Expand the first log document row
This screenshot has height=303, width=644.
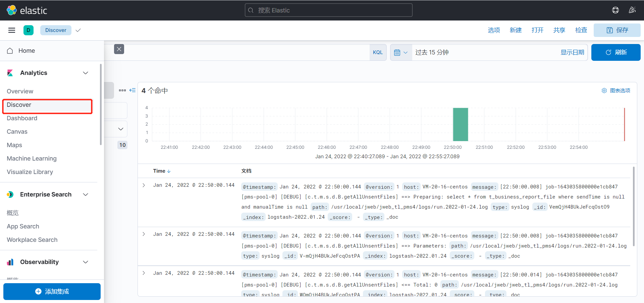coord(144,185)
